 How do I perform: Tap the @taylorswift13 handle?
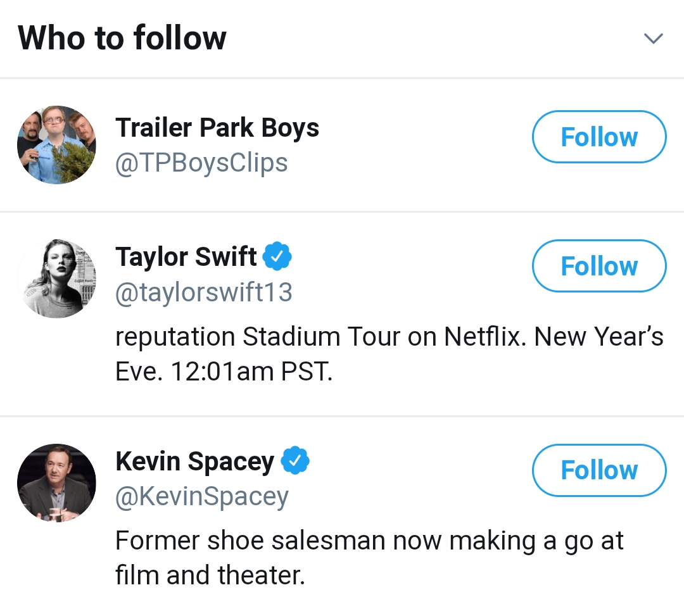(x=203, y=292)
